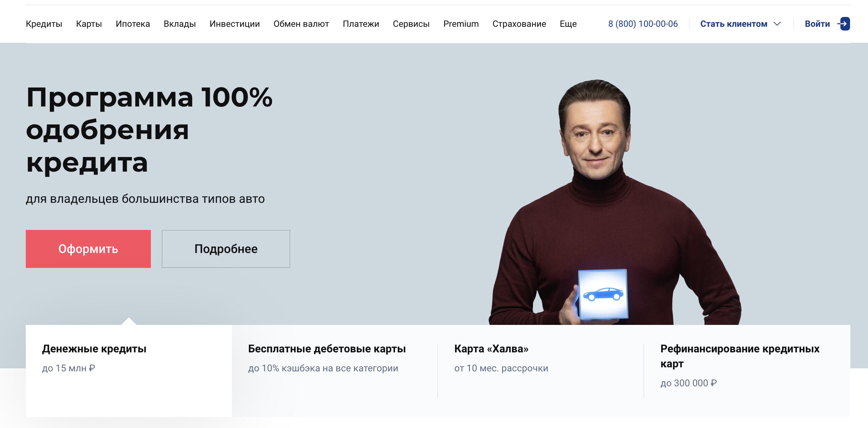Click the text от 10 мес. рассрочки
Image resolution: width=868 pixels, height=428 pixels.
(x=501, y=368)
